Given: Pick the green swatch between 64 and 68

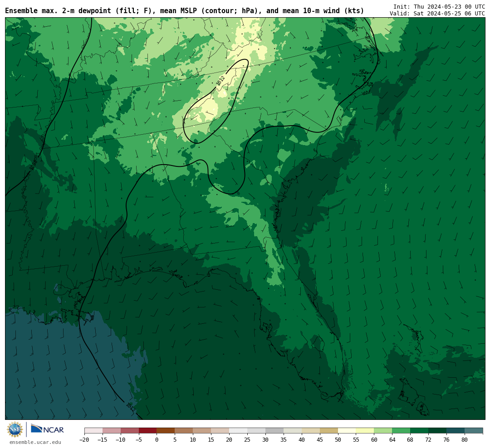Looking at the screenshot, I should click(402, 431).
